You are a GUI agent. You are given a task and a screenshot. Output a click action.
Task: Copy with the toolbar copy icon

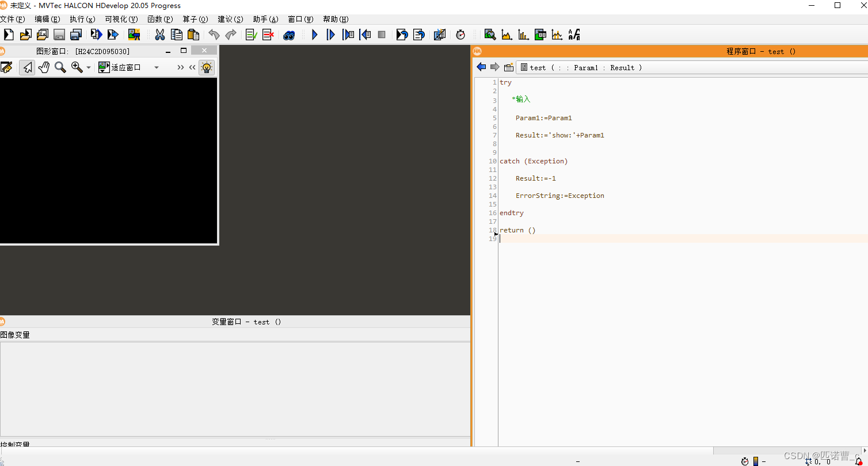tap(177, 35)
